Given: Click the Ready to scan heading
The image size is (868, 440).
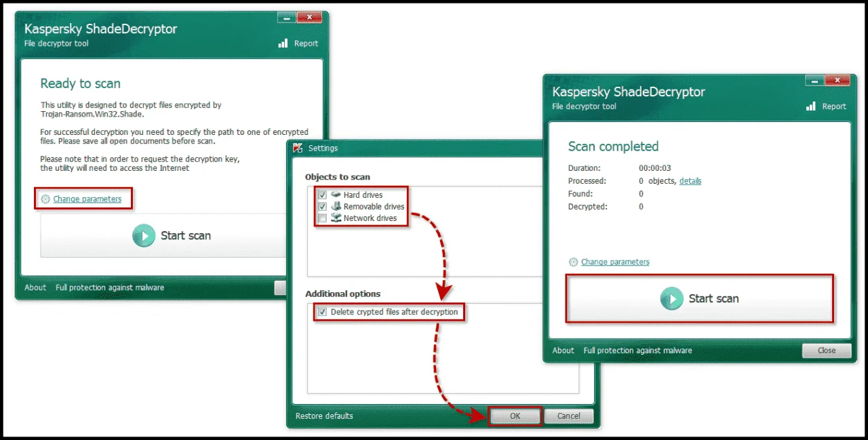Looking at the screenshot, I should coord(81,83).
